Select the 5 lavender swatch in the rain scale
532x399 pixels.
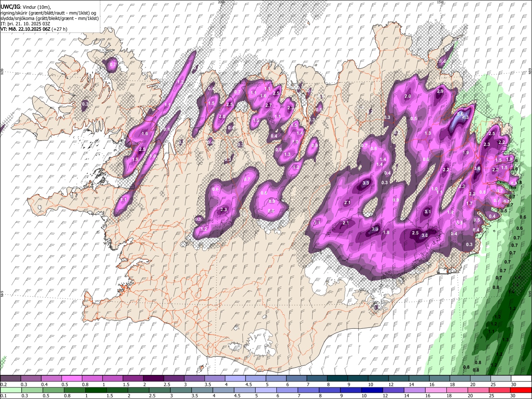(266, 390)
